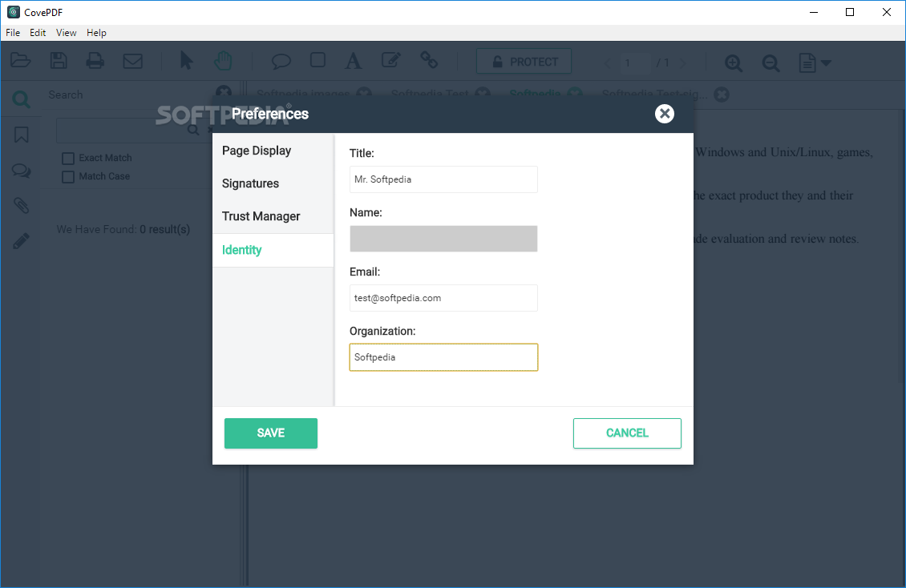Select the text A tool

click(x=353, y=61)
